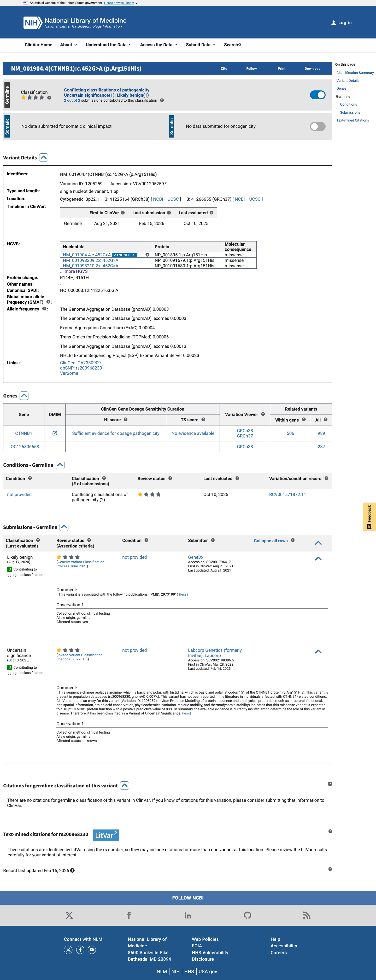Collapse the Variant Details section
The height and width of the screenshot is (980, 376).
click(x=44, y=158)
